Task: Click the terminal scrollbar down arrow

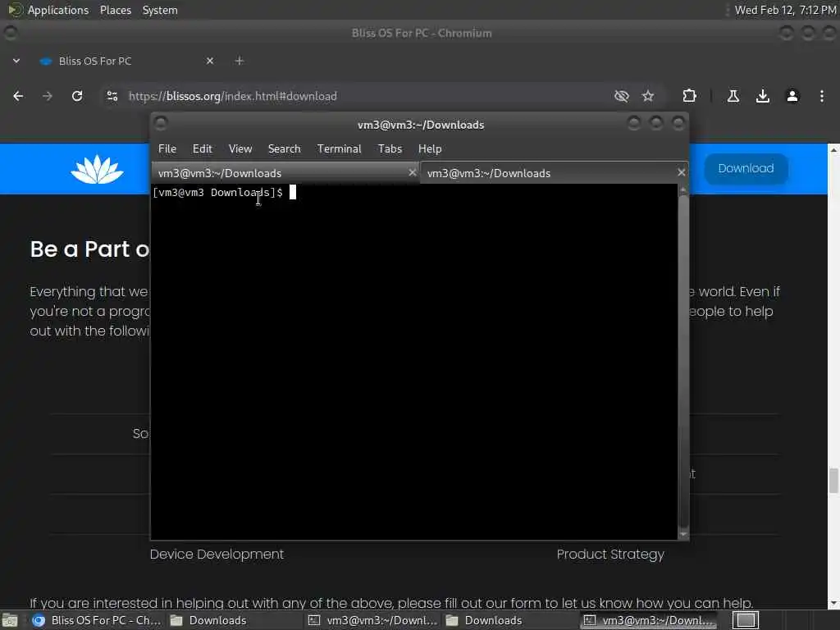Action: point(683,534)
